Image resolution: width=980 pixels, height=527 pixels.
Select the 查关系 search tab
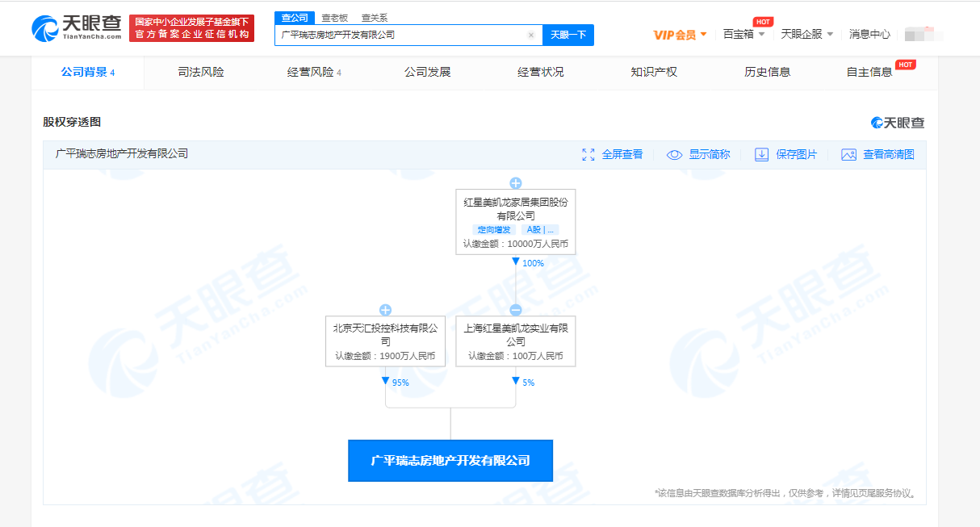point(374,18)
